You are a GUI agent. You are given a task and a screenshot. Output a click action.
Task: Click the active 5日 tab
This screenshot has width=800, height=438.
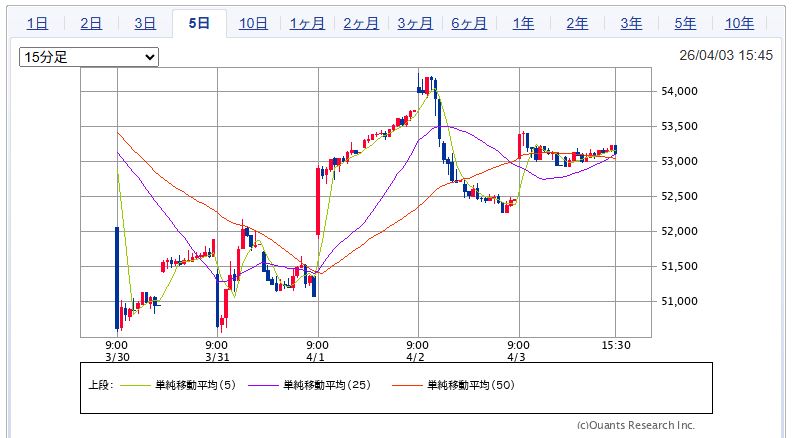pos(199,23)
